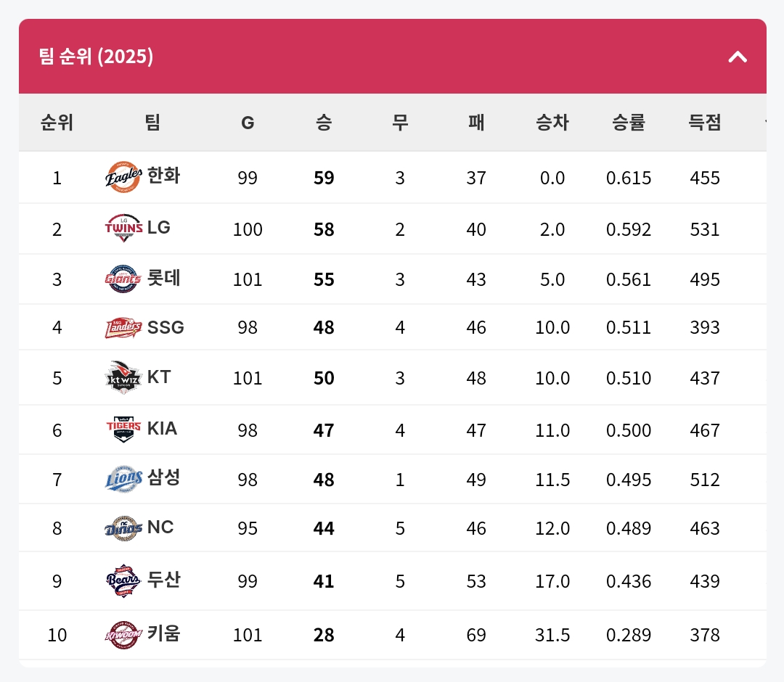Click the Doosan Bears team logo
Viewport: 784px width, 682px height.
coord(123,580)
